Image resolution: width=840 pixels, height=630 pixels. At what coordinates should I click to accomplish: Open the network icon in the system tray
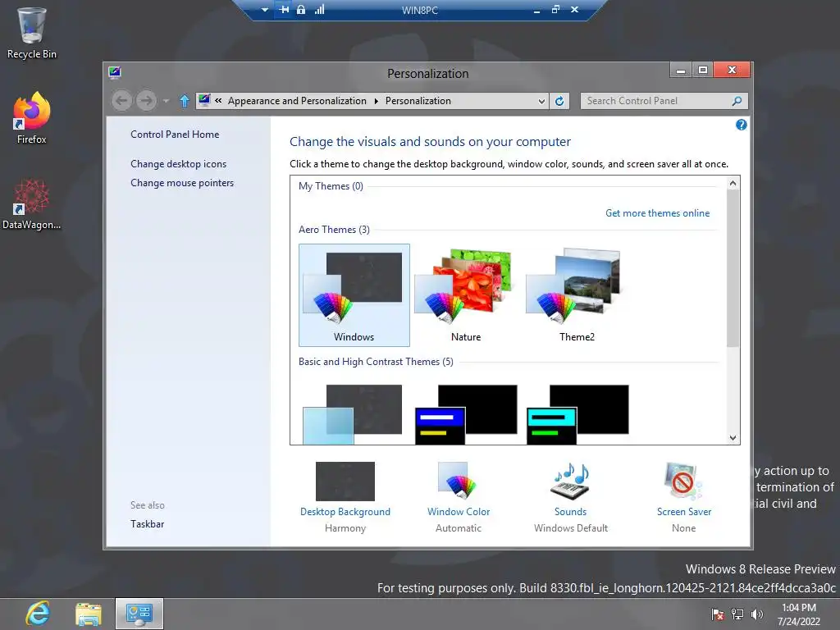(737, 614)
